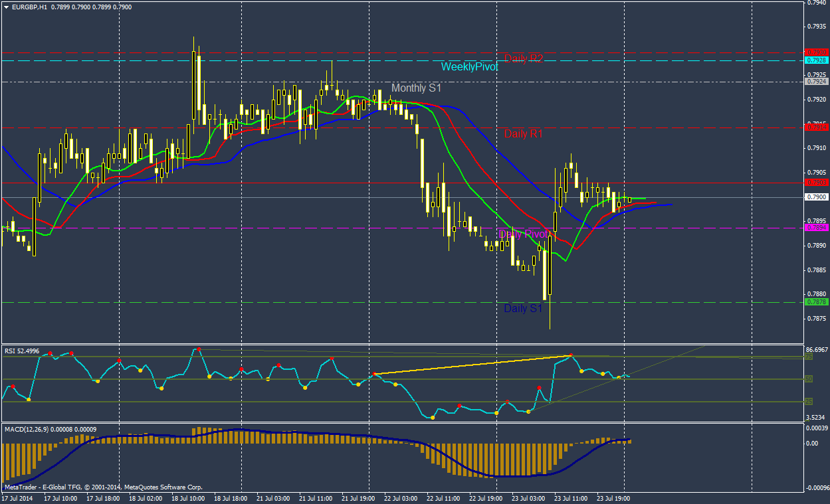
Task: Select the yellow trendline in the RSI panel
Action: pos(472,365)
